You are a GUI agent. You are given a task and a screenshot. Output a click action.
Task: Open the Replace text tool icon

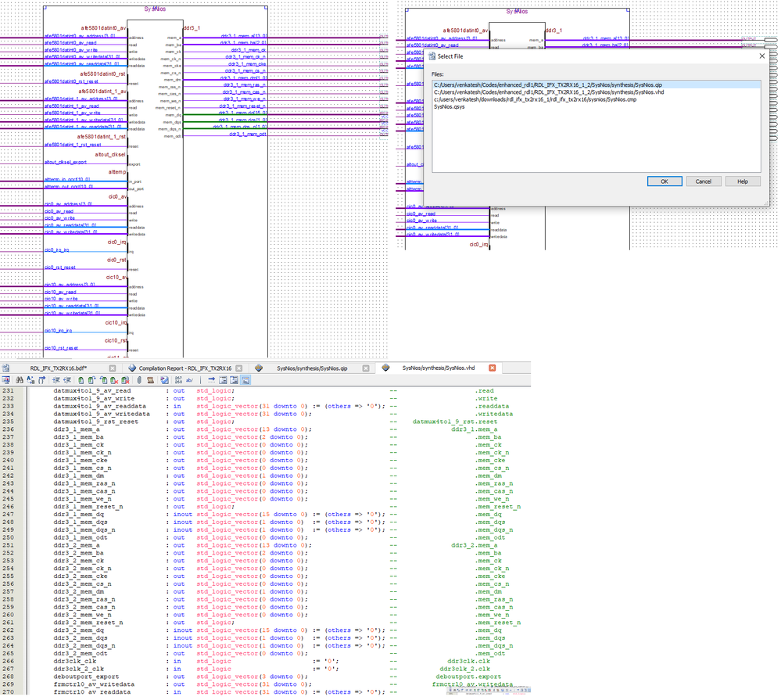tap(31, 380)
